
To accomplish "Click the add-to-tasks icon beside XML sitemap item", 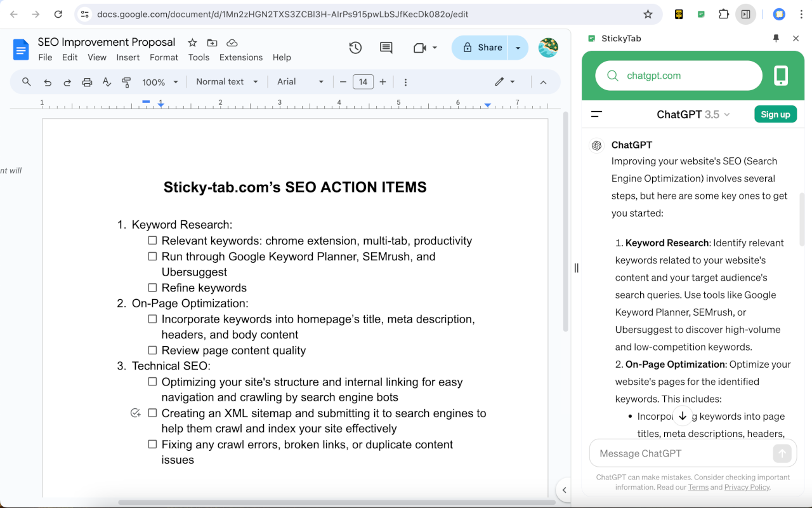I will [x=135, y=413].
